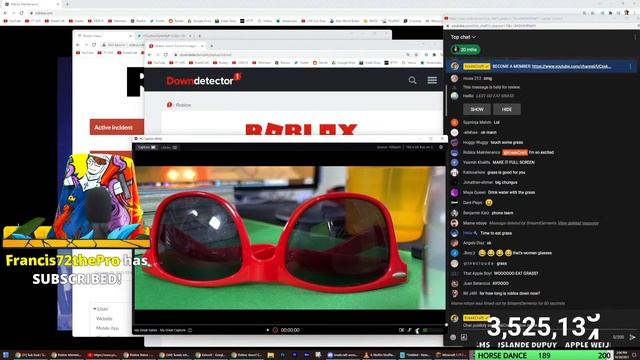The width and height of the screenshot is (640, 360).
Task: Click back arrow in main Chrome window
Action: point(5,13)
